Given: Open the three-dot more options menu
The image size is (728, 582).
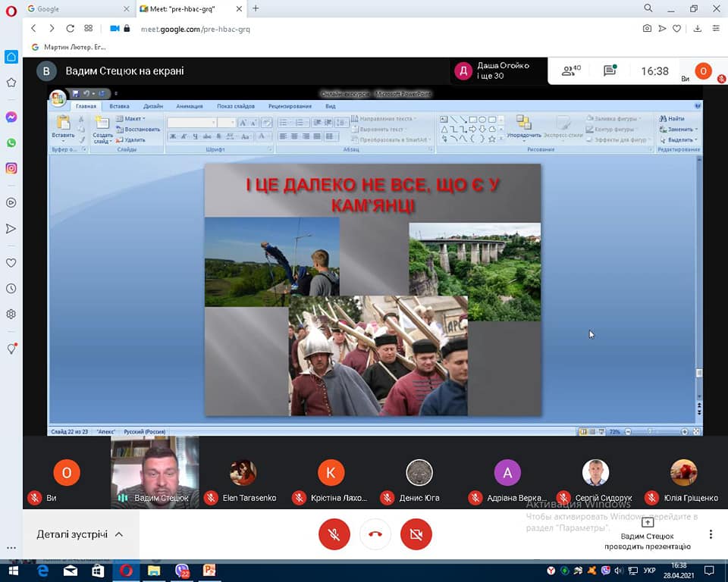Looking at the screenshot, I should 711,534.
